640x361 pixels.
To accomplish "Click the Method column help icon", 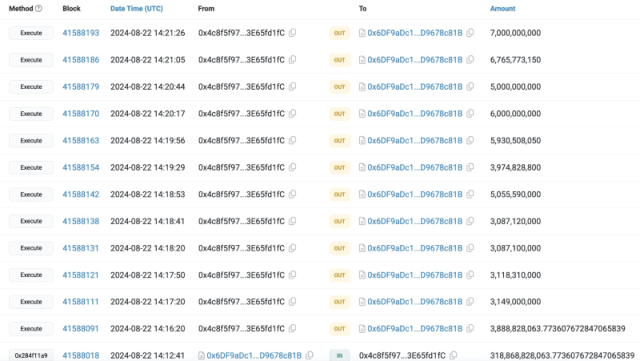I will 39,8.
